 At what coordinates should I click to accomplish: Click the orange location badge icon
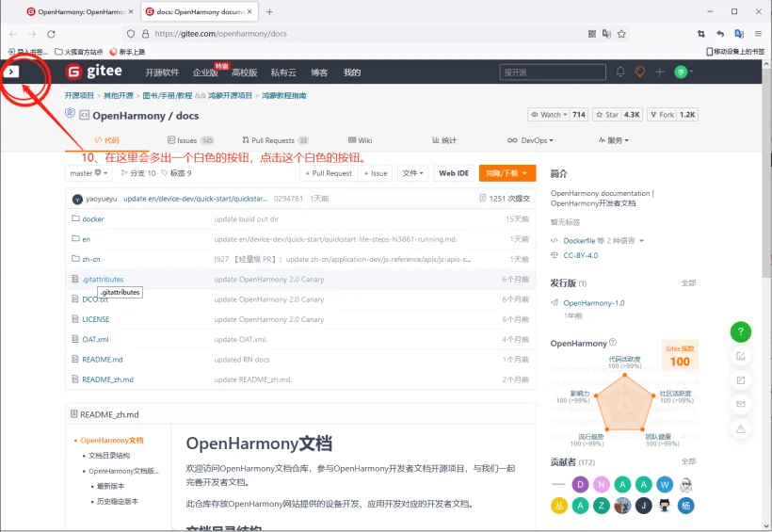coord(640,72)
